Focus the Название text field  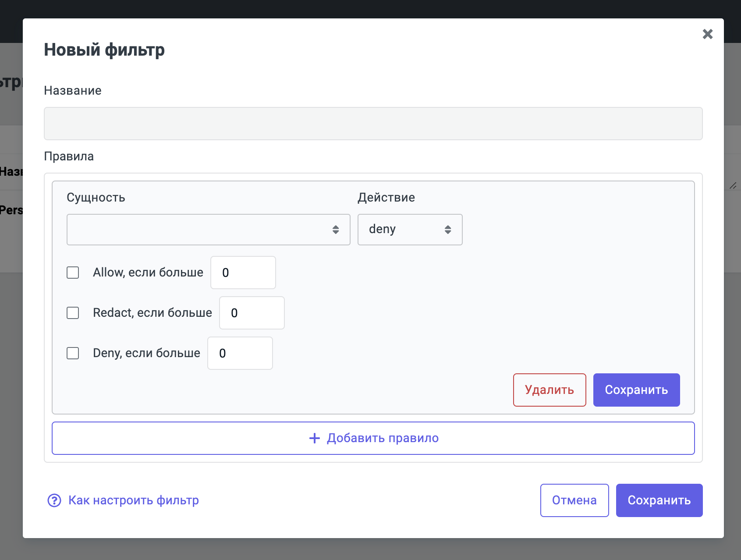pyautogui.click(x=373, y=124)
